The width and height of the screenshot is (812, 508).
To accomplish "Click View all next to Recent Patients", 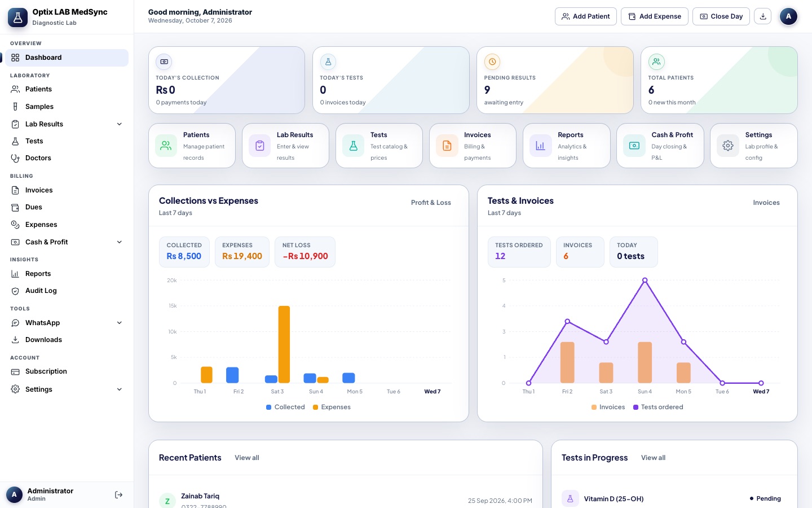I will pos(247,458).
